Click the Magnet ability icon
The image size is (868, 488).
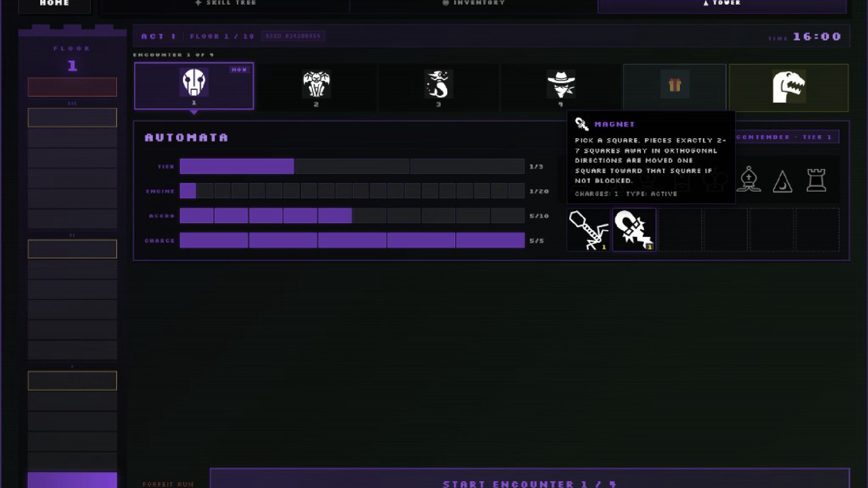click(634, 230)
